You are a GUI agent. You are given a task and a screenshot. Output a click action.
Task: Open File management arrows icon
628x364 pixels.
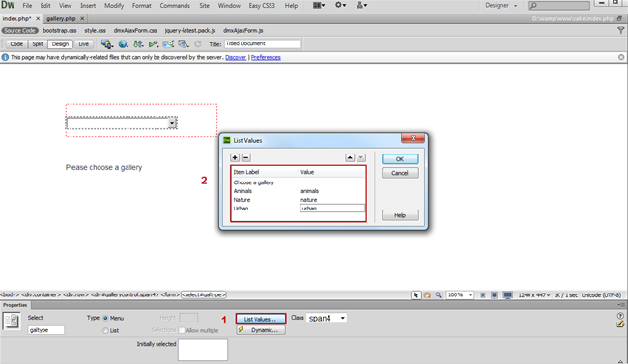(138, 44)
